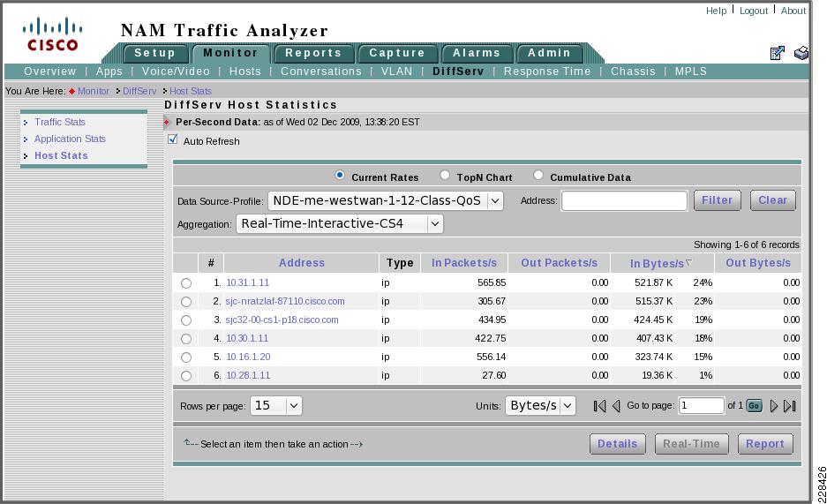The height and width of the screenshot is (504, 827).
Task: Sort by In Packets/s column header
Action: (464, 262)
